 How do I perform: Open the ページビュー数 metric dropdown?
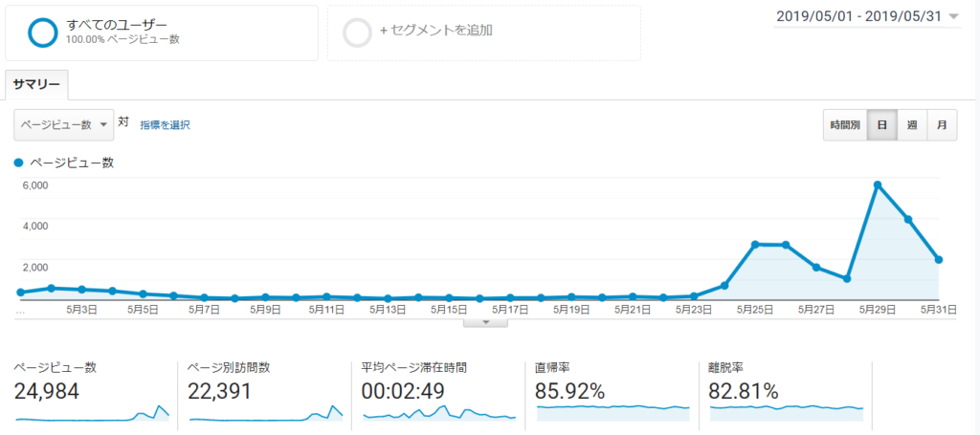point(64,125)
